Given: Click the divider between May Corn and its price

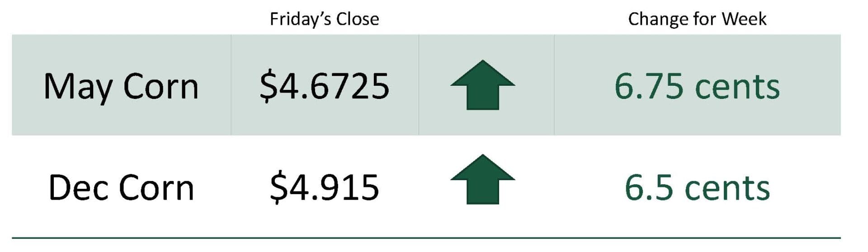Looking at the screenshot, I should (x=231, y=85).
